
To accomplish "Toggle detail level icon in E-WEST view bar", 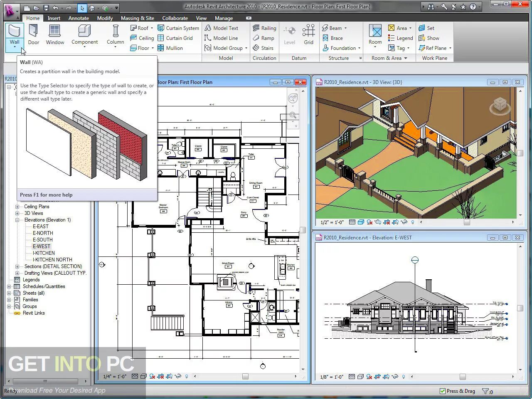I will 352,377.
